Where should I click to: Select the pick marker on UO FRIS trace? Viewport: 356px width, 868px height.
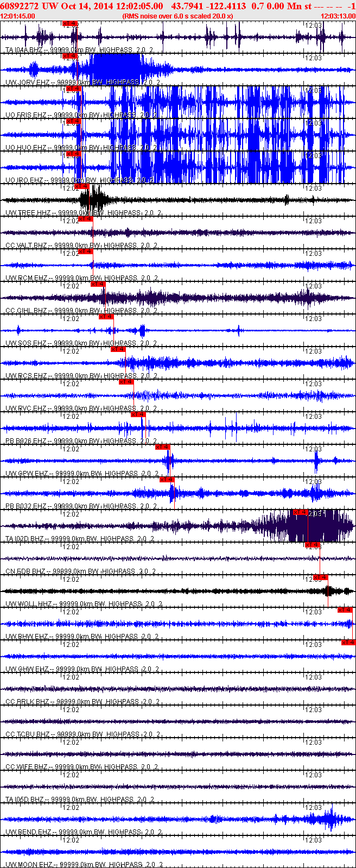[x=73, y=89]
